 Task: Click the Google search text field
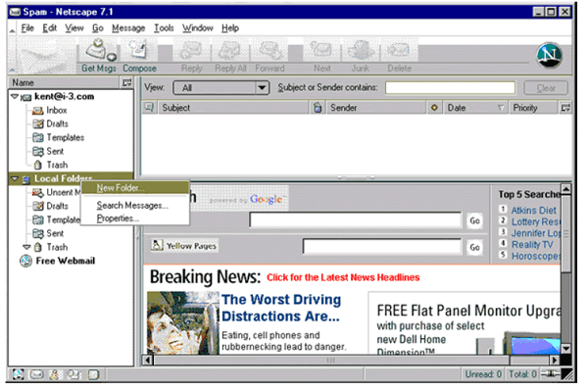click(x=356, y=219)
